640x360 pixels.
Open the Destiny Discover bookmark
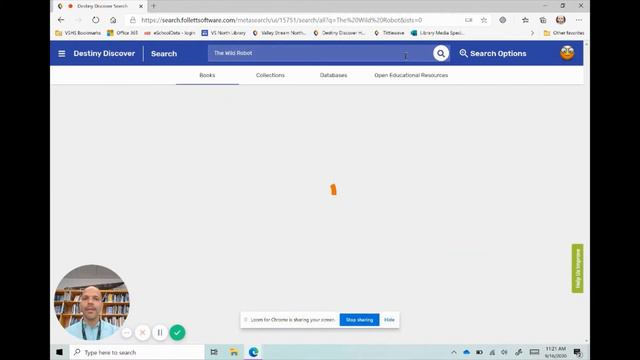tap(340, 33)
